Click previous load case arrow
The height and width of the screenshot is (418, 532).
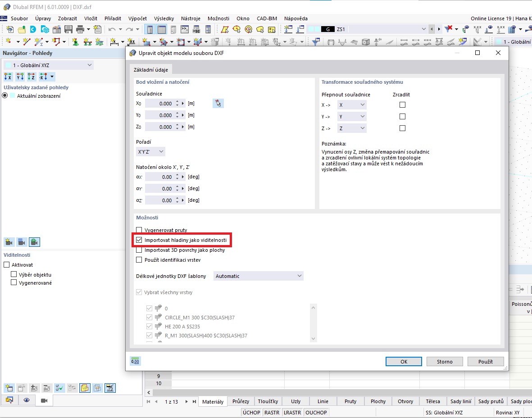pos(432,29)
